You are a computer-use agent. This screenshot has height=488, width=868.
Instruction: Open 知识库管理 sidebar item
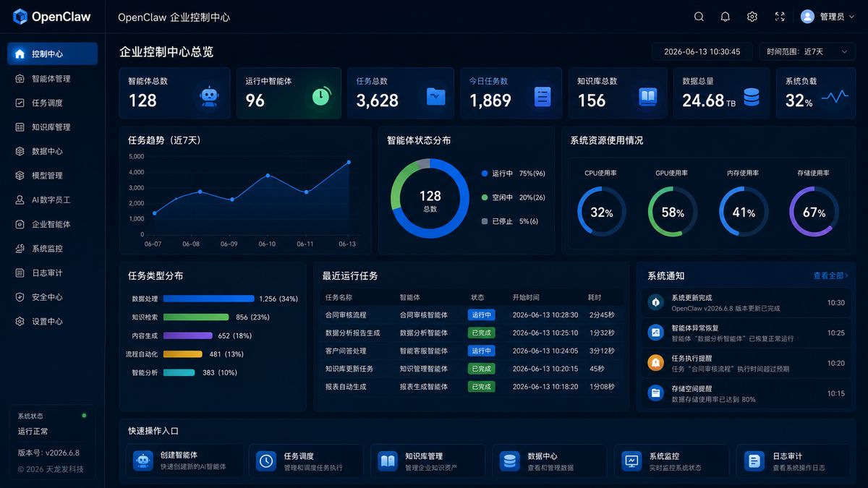click(x=53, y=127)
